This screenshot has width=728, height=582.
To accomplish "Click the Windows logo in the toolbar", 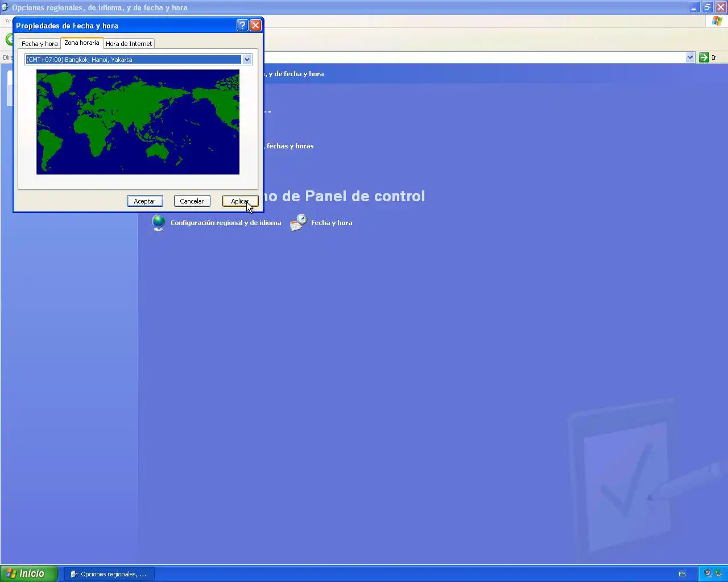I will (x=717, y=21).
